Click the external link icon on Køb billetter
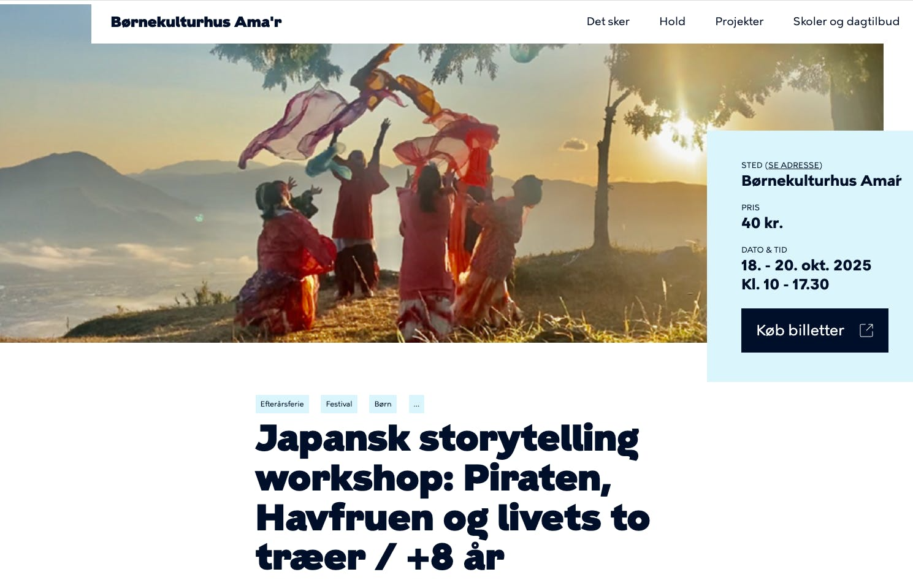Image resolution: width=913 pixels, height=588 pixels. click(866, 330)
